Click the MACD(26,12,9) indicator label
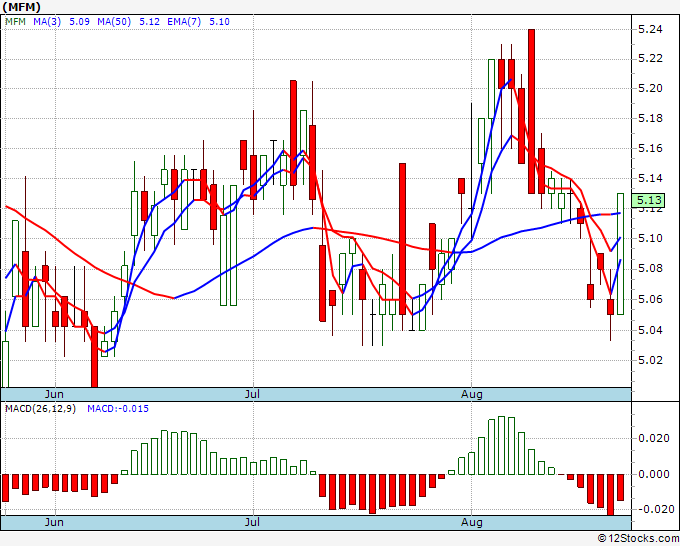 pos(40,409)
